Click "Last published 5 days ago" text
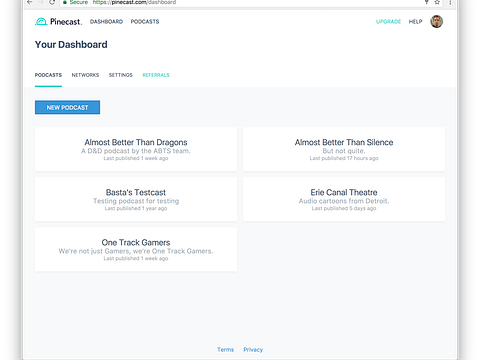The height and width of the screenshot is (360, 480). click(x=344, y=208)
